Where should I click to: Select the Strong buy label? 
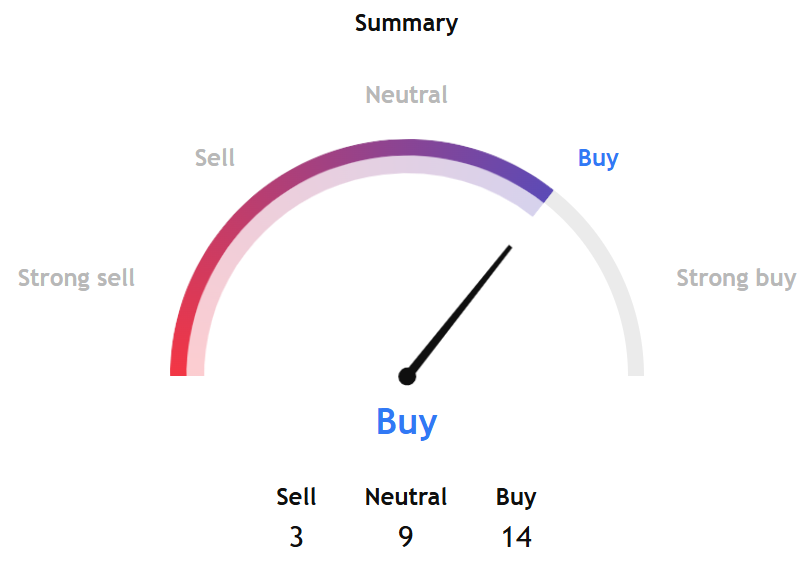coord(736,278)
